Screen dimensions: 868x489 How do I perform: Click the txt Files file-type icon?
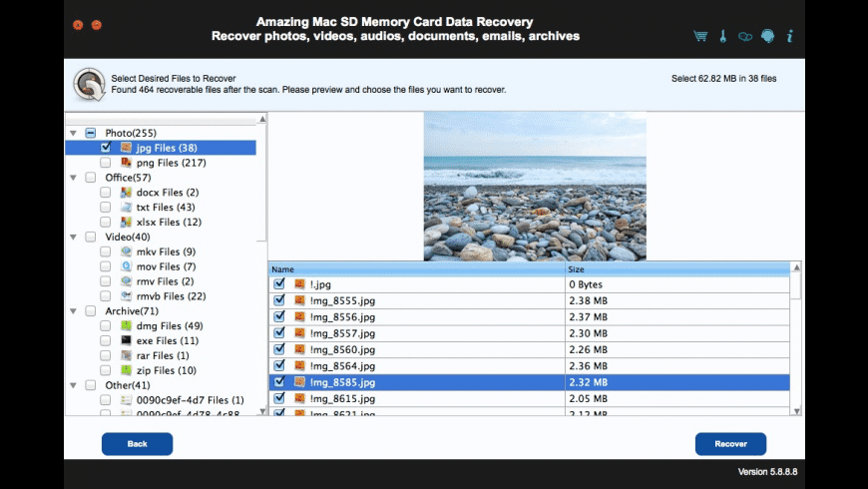(x=127, y=208)
